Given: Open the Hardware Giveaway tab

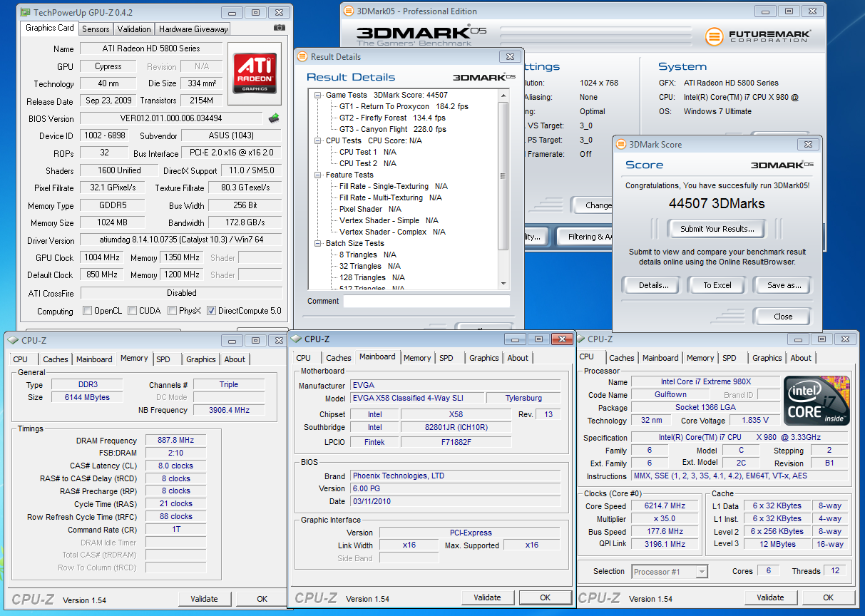Looking at the screenshot, I should [x=193, y=29].
